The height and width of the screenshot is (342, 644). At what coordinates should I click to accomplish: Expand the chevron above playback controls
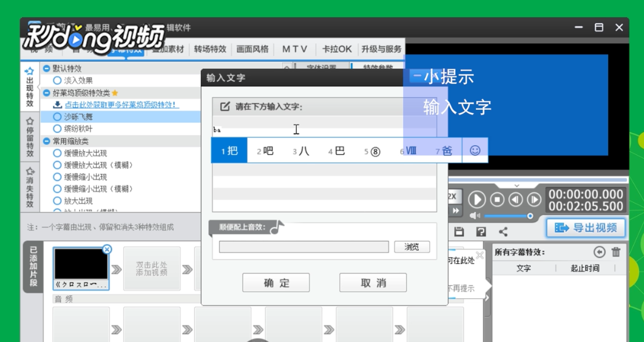[517, 186]
